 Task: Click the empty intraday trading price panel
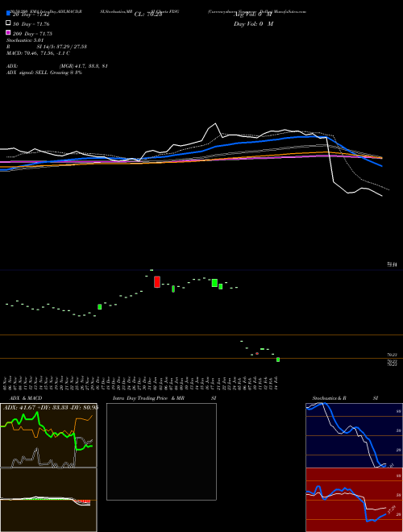[161, 451]
